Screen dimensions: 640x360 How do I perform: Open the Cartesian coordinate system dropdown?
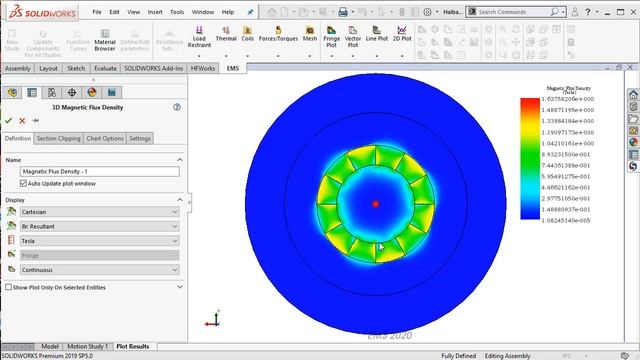[x=100, y=212]
